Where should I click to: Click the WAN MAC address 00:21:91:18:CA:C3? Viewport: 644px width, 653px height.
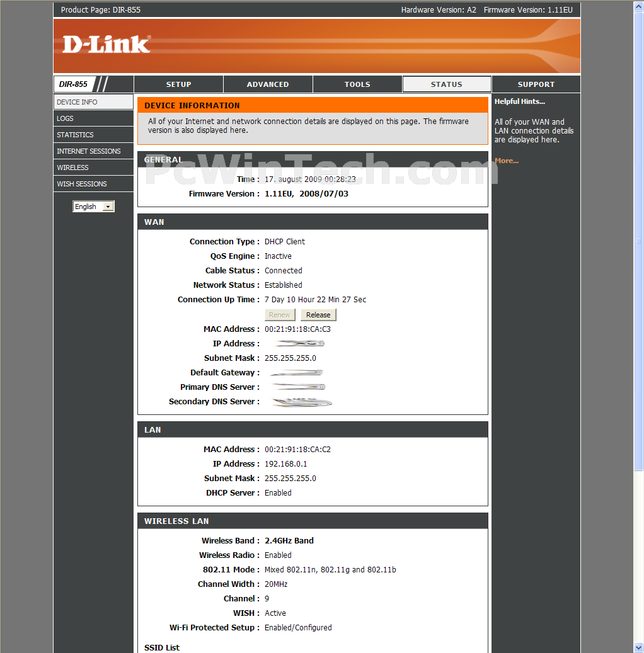(x=297, y=329)
